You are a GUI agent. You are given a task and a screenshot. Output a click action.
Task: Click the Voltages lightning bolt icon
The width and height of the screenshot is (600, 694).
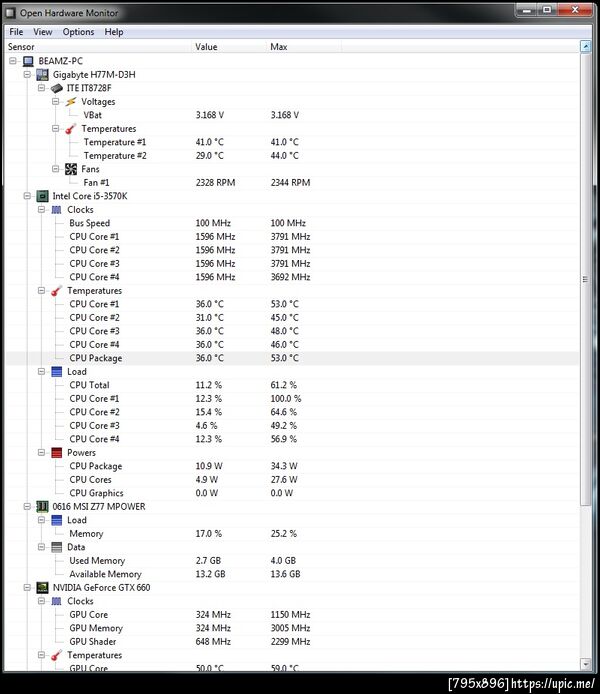[70, 102]
